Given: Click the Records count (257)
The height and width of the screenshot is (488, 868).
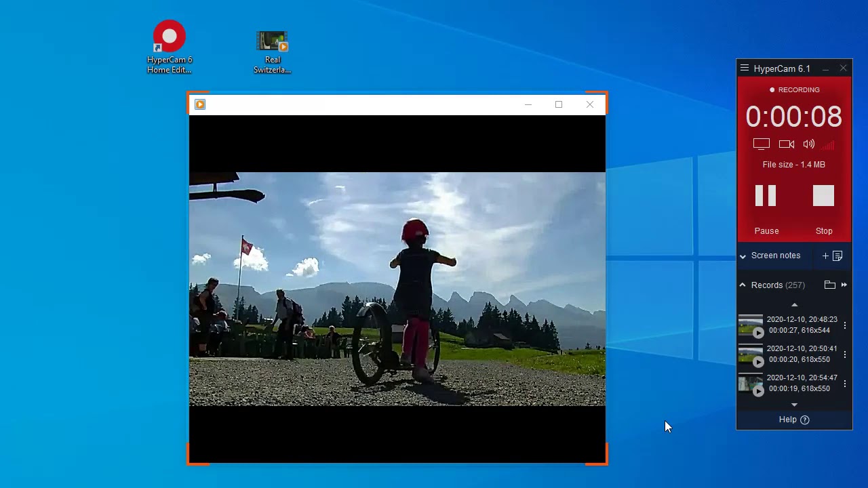Looking at the screenshot, I should point(795,285).
